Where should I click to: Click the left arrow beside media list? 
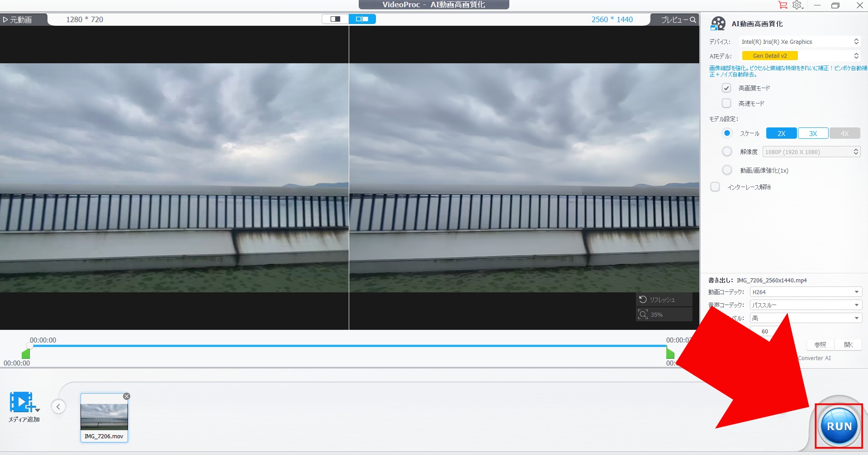pos(58,407)
